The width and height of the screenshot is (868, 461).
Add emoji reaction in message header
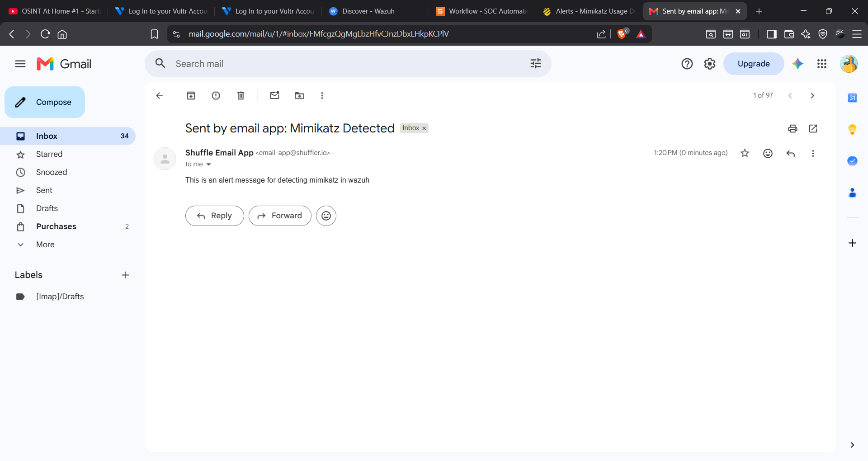click(x=768, y=153)
